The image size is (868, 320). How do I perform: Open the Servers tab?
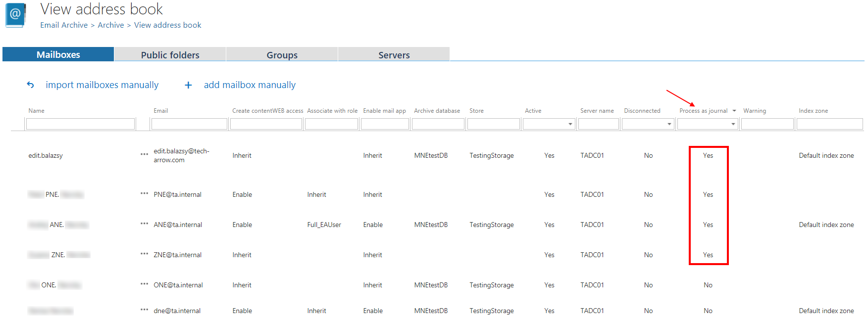coord(394,55)
